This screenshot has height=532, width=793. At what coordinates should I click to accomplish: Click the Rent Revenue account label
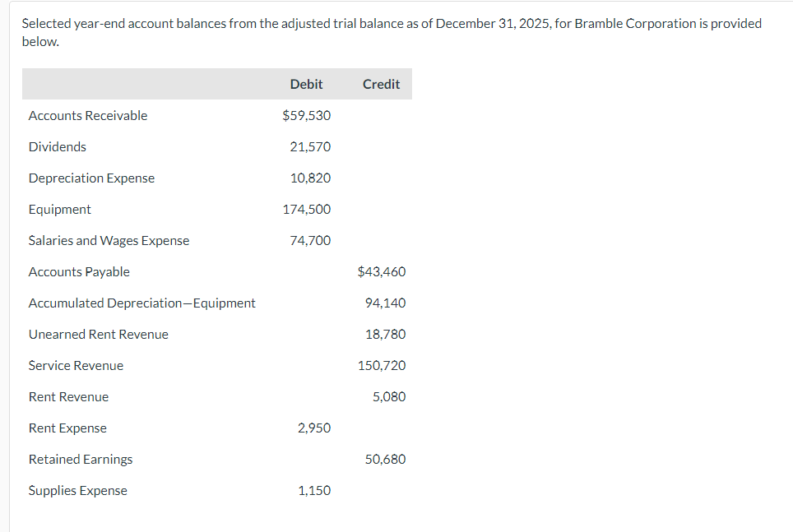click(68, 396)
